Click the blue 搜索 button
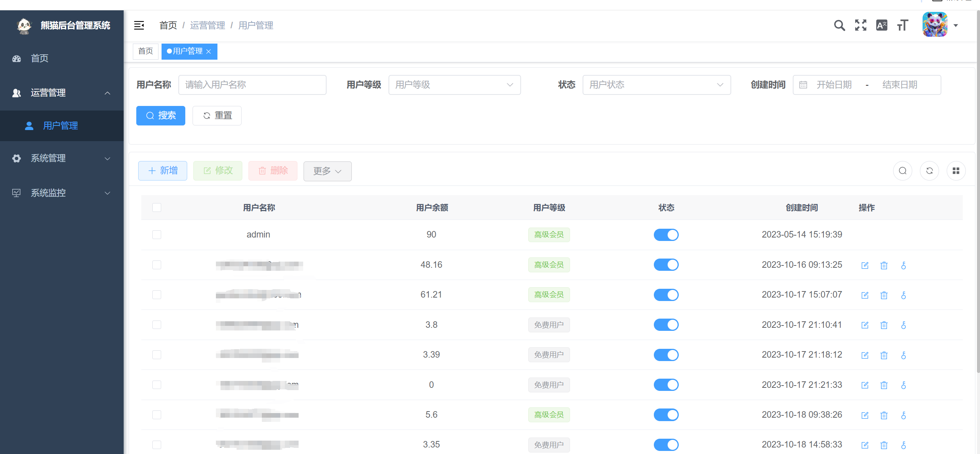This screenshot has width=980, height=454. (161, 116)
